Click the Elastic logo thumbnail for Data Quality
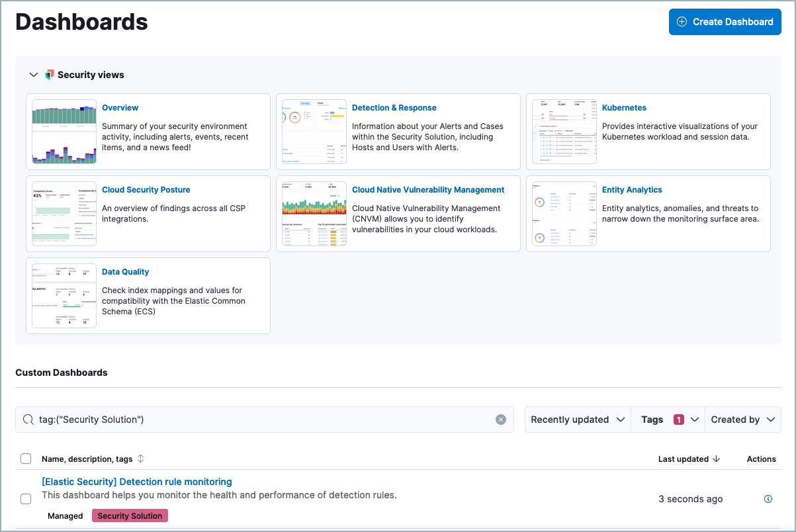The height and width of the screenshot is (532, 796). (64, 295)
